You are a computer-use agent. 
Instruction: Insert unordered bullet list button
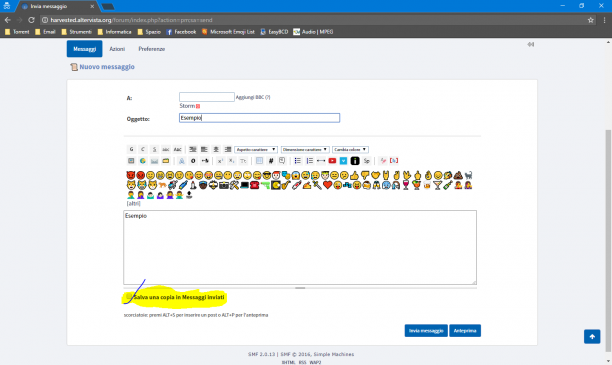(x=297, y=160)
